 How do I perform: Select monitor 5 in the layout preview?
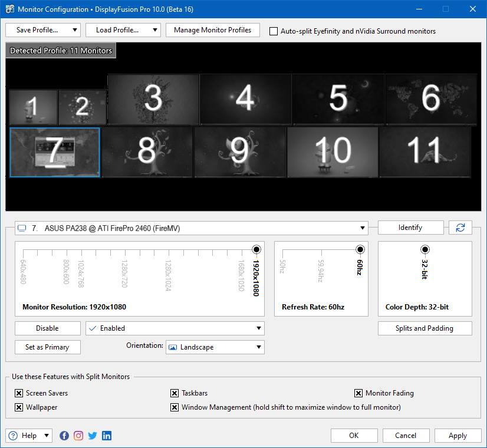coord(338,100)
